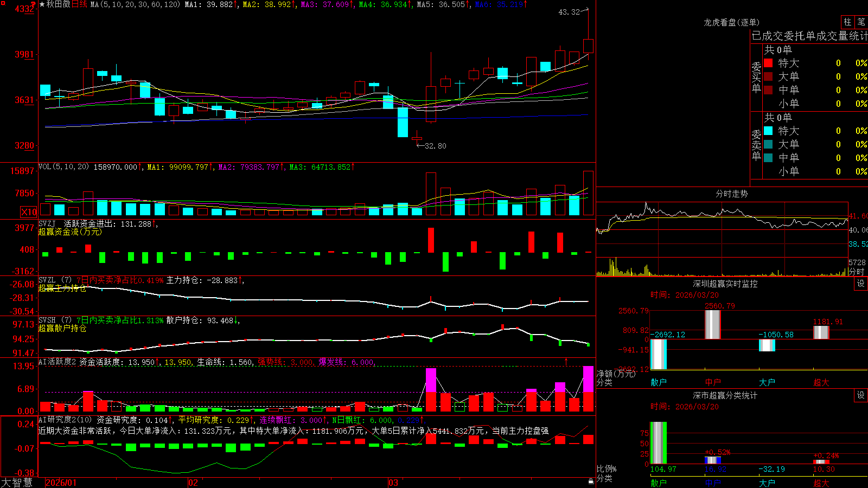Click the latest red candlestick near 43.32

click(588, 46)
